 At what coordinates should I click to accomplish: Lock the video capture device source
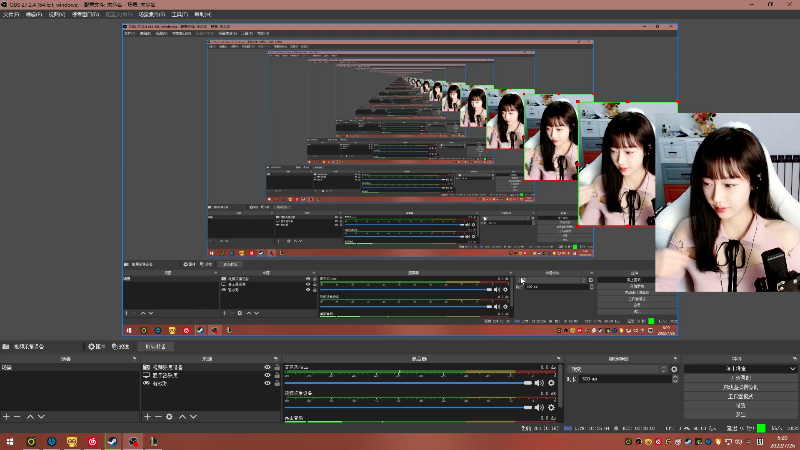point(277,367)
